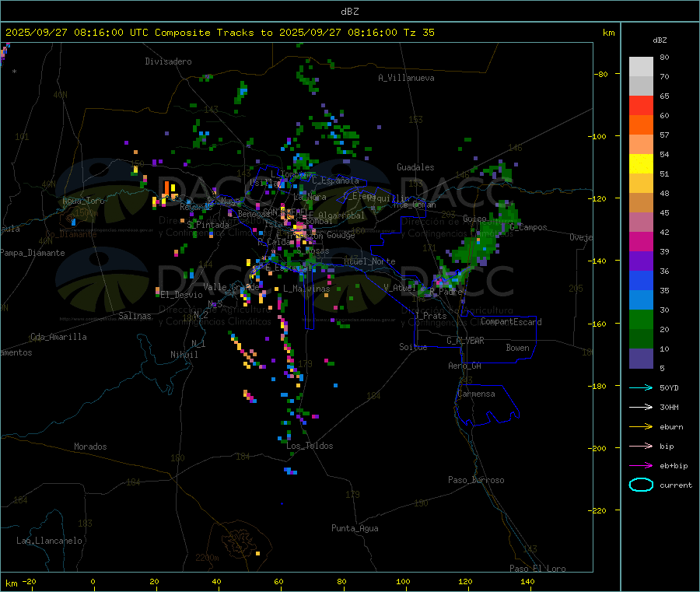Image resolution: width=700 pixels, height=592 pixels.
Task: Click the Divisadero map label
Action: pyautogui.click(x=168, y=61)
